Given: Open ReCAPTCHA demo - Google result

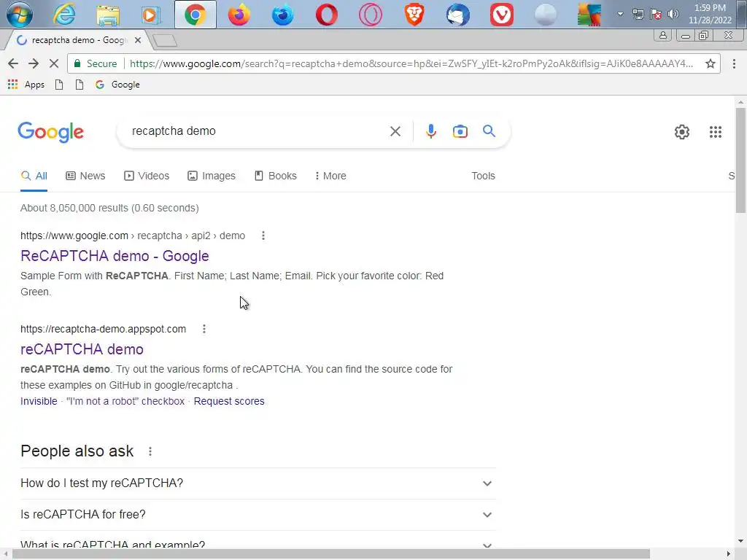Looking at the screenshot, I should pos(115,256).
